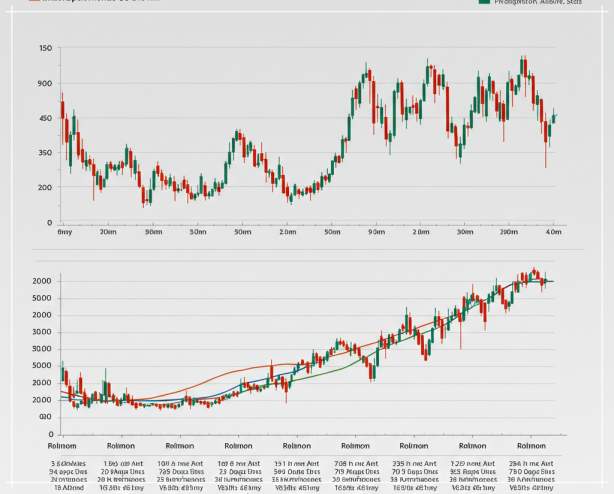The height and width of the screenshot is (494, 614).
Task: Select the table cell starting with 335
Action: (x=414, y=463)
